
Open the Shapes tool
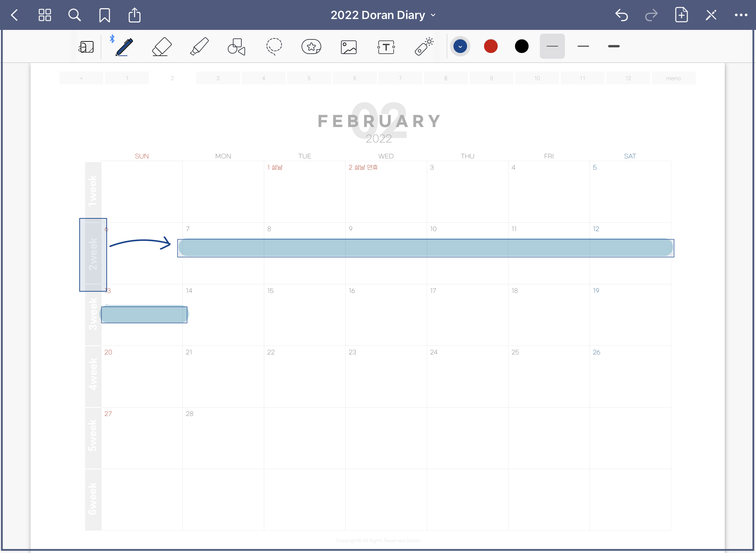(x=236, y=47)
